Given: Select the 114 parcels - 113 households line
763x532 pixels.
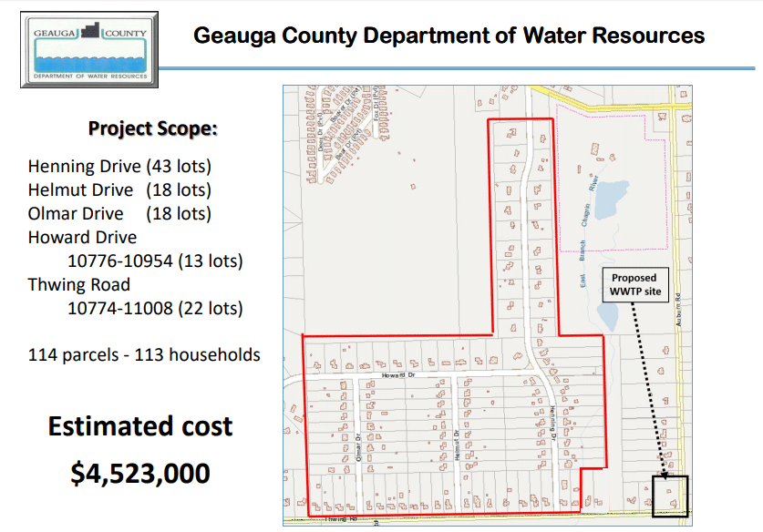Looking at the screenshot, I should pyautogui.click(x=144, y=354).
